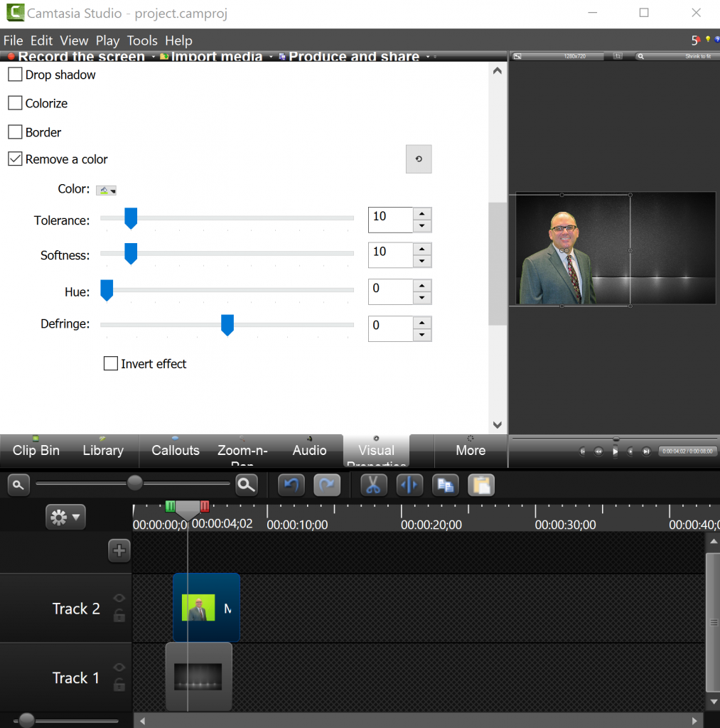Select the green-screen clip on Track 2
This screenshot has height=728, width=720.
207,608
